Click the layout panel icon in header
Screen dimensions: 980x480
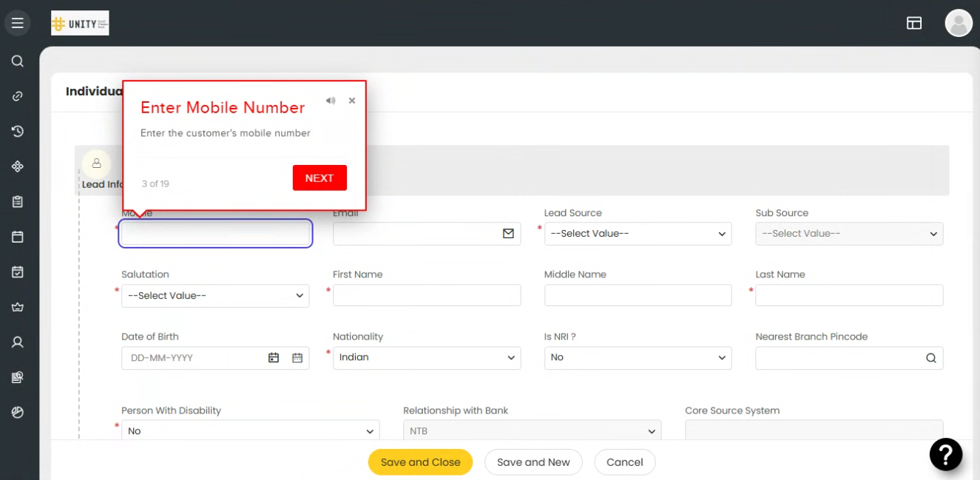coord(914,23)
